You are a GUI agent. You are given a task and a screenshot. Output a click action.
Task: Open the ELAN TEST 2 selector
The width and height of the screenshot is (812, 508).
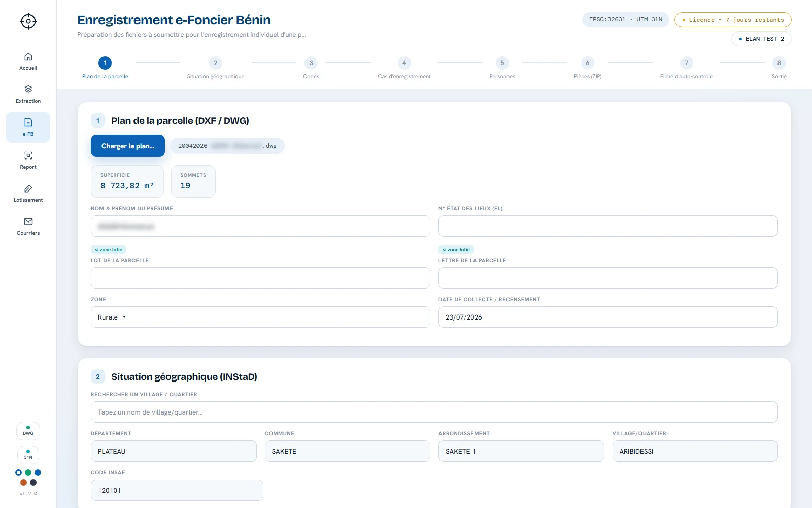pyautogui.click(x=761, y=39)
